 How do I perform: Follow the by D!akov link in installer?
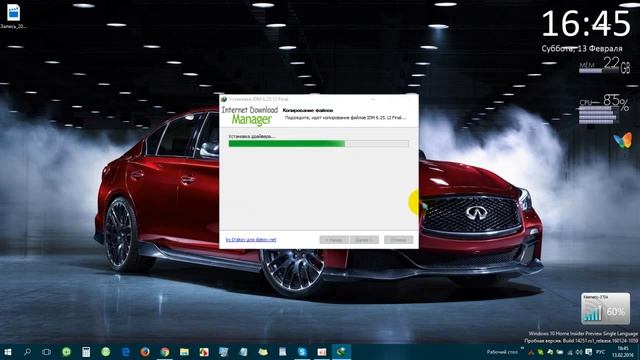251,240
